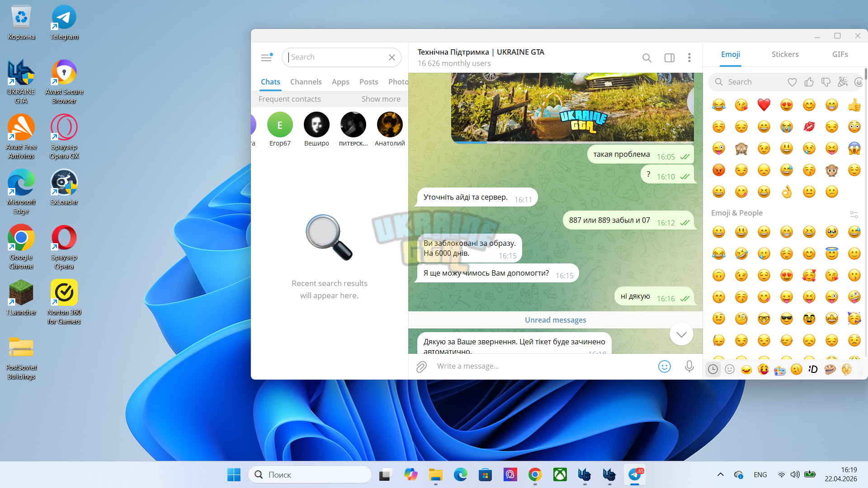Click Show more frequent contacts
This screenshot has width=868, height=488.
point(381,99)
